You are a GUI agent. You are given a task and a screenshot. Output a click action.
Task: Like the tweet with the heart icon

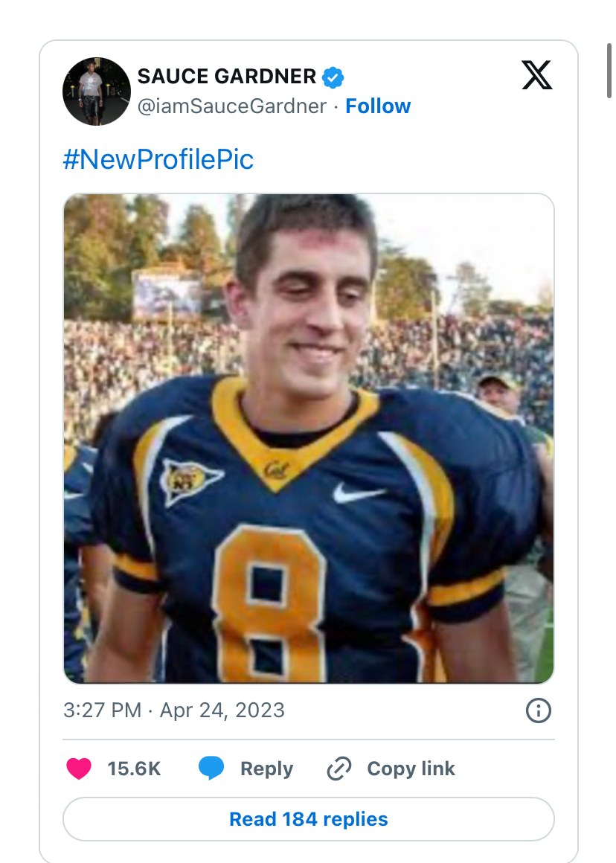tap(79, 769)
